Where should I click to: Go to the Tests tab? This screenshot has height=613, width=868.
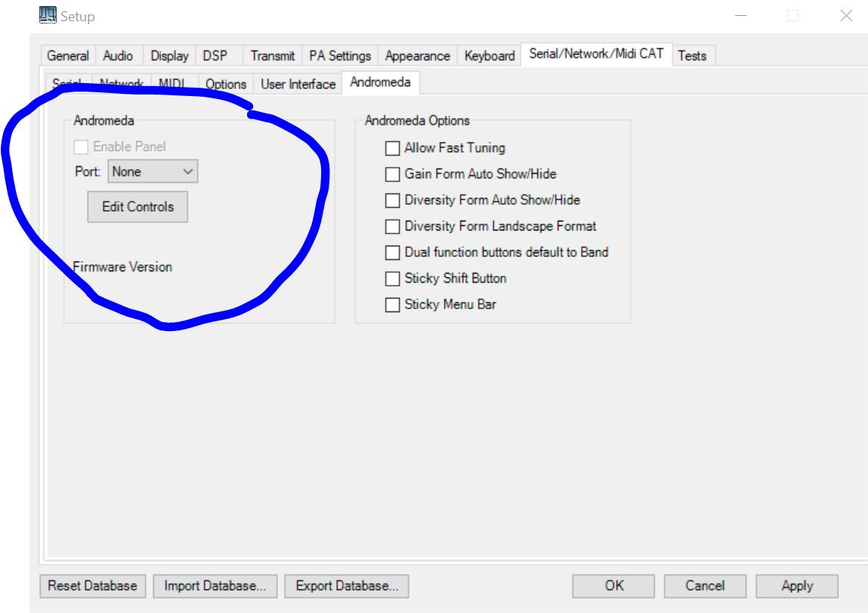coord(692,56)
